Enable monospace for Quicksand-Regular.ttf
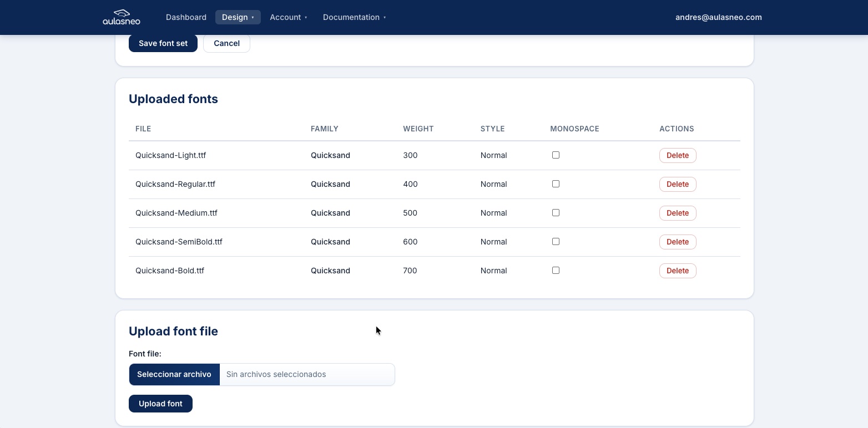868x428 pixels. (x=556, y=184)
